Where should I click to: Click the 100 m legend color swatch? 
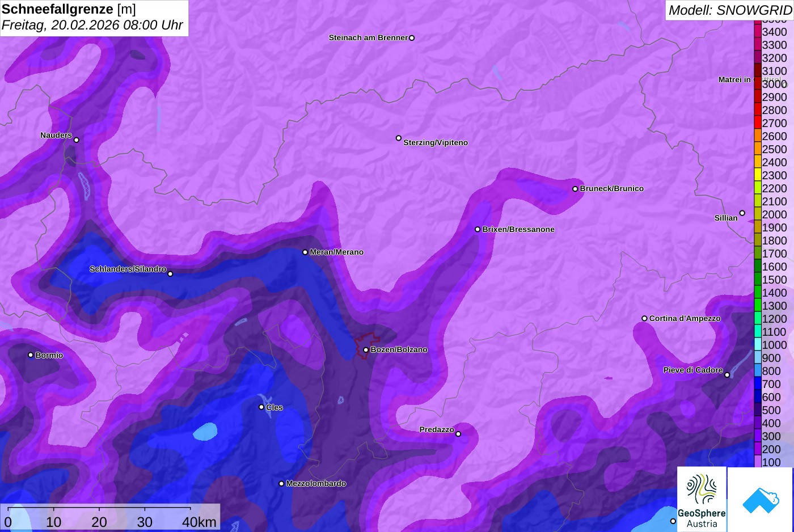click(758, 462)
